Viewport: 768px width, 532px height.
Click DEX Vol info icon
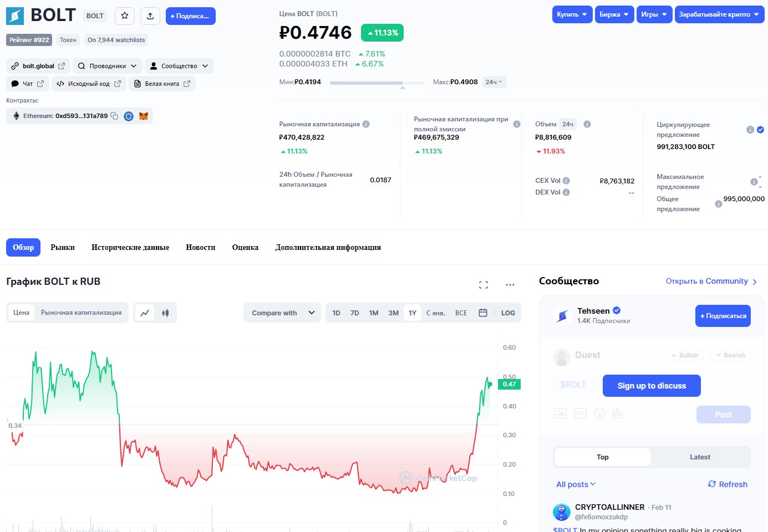coord(566,192)
